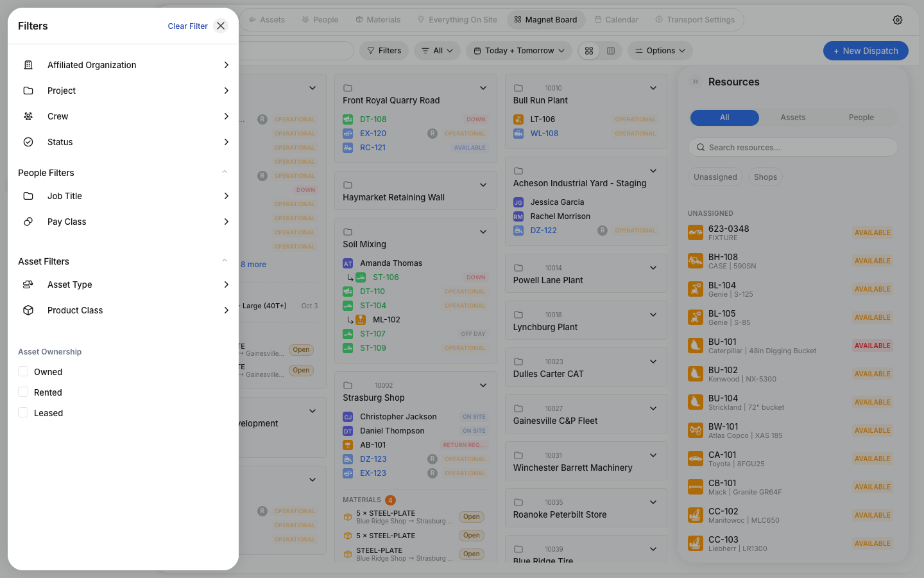The width and height of the screenshot is (924, 578).
Task: Check the Rented ownership checkbox
Action: (23, 392)
